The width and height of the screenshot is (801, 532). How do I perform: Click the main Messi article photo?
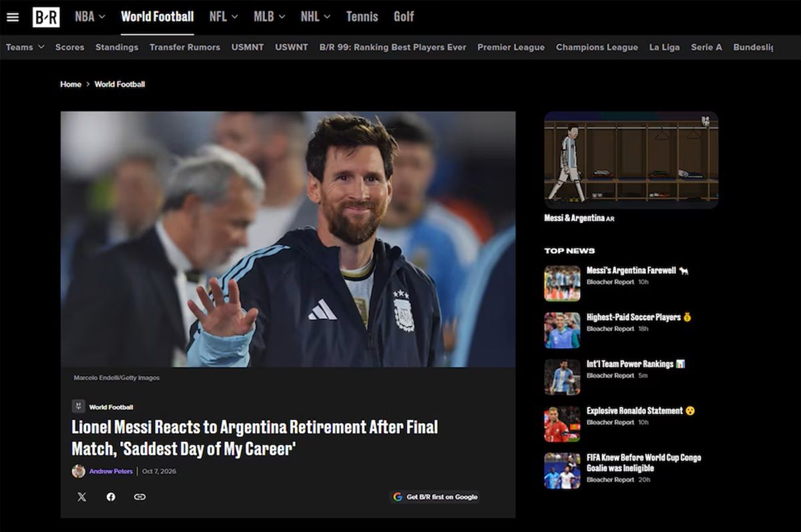288,239
